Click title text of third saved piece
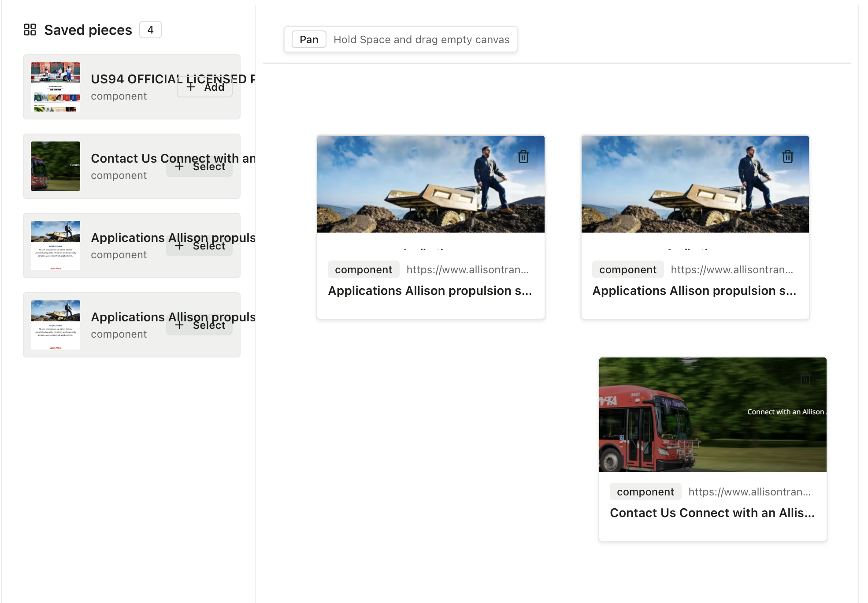The height and width of the screenshot is (603, 868). pos(173,238)
